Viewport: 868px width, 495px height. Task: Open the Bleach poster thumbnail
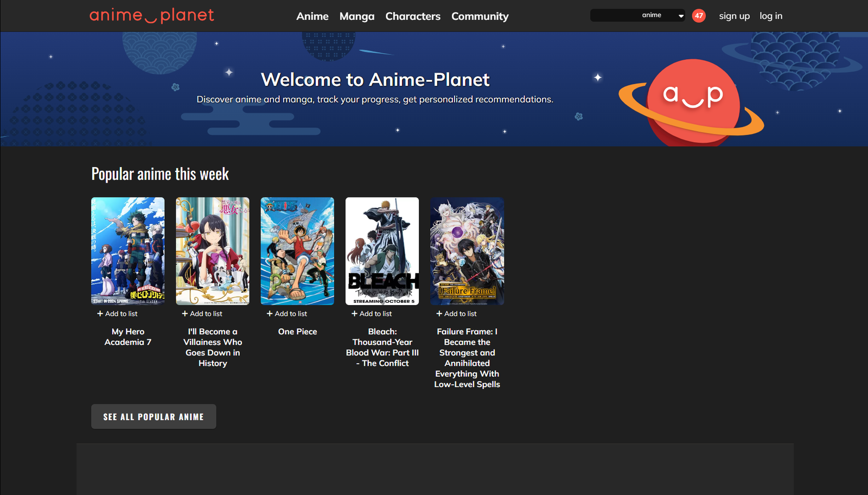[x=382, y=251]
